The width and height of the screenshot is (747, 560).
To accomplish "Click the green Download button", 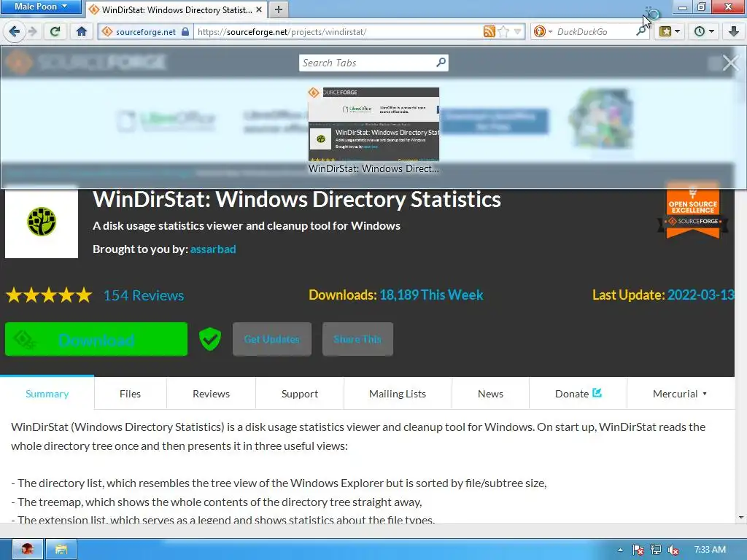I will (96, 339).
